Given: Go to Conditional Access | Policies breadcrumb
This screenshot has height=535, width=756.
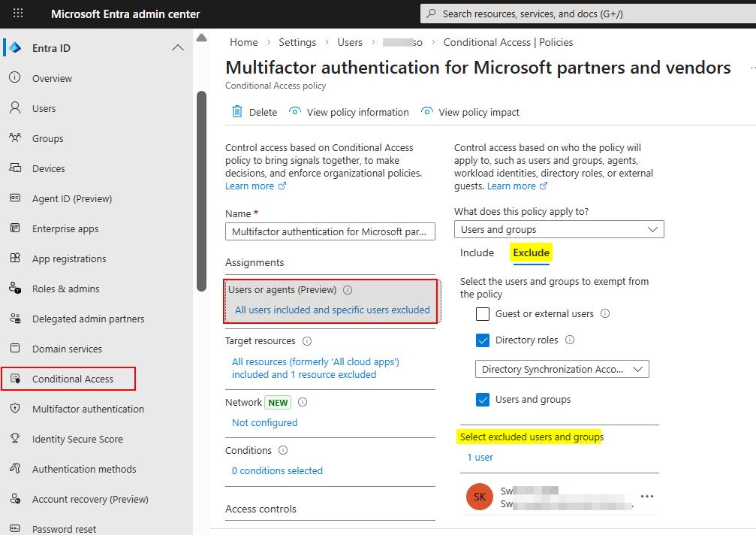Looking at the screenshot, I should coord(508,42).
